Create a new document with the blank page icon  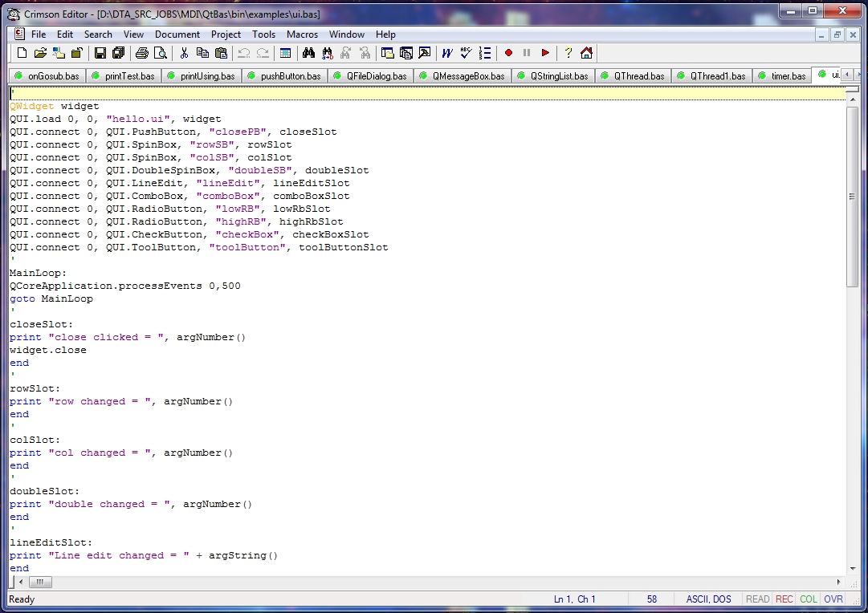(x=22, y=53)
